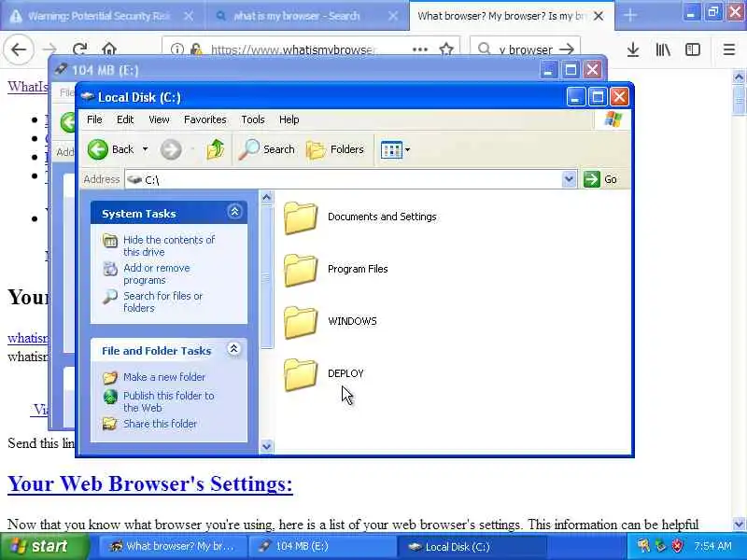747x560 pixels.
Task: Click Local Disk (C:) taskbar button
Action: (x=471, y=547)
